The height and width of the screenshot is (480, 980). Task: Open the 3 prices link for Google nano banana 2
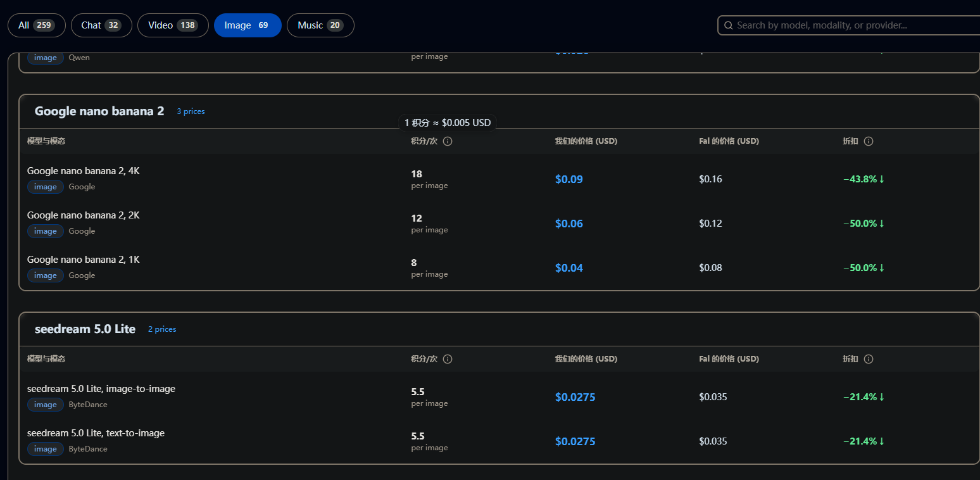[x=191, y=111]
